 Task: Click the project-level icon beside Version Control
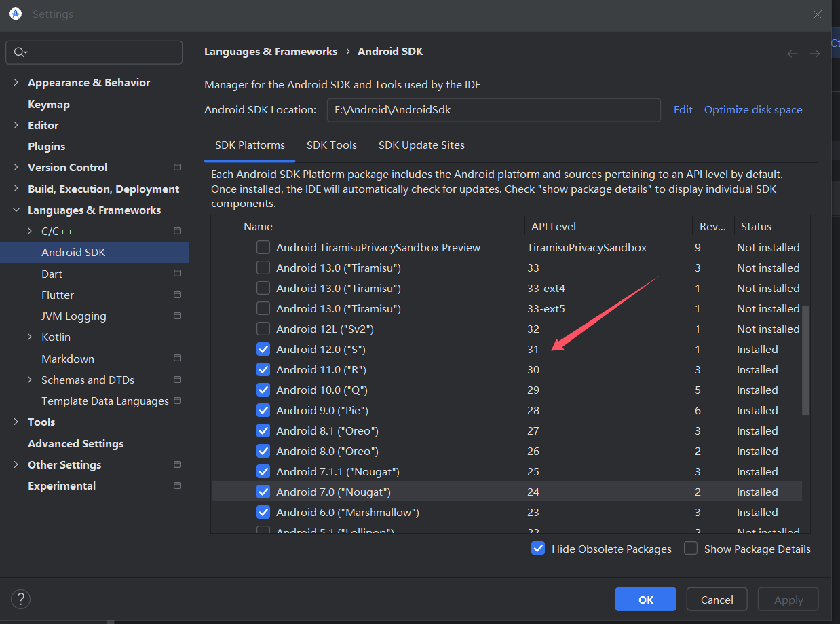click(x=177, y=167)
